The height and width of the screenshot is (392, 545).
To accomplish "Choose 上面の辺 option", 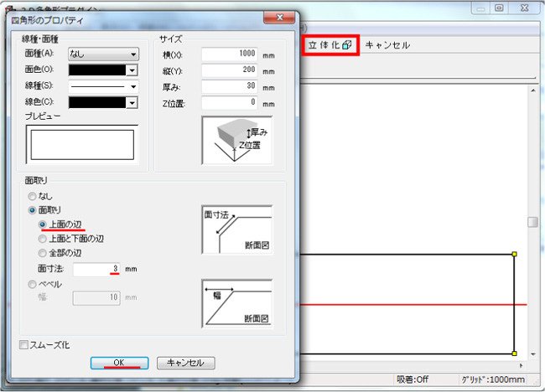I will pos(44,224).
